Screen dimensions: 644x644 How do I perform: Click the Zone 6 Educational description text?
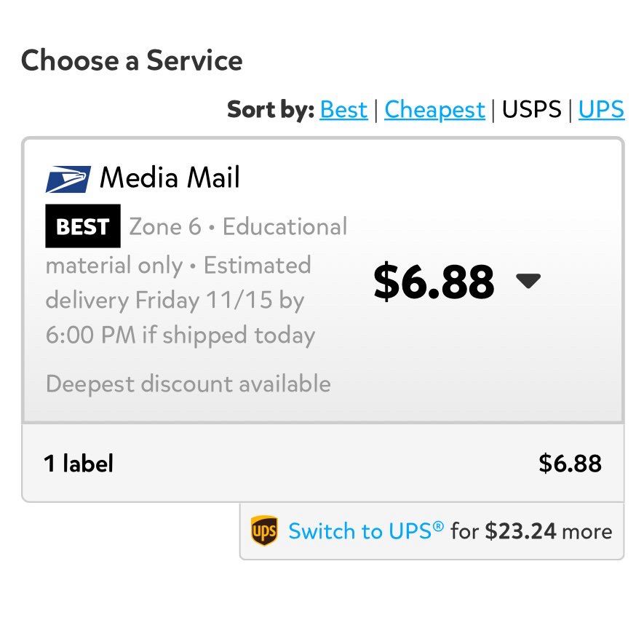pos(238,227)
